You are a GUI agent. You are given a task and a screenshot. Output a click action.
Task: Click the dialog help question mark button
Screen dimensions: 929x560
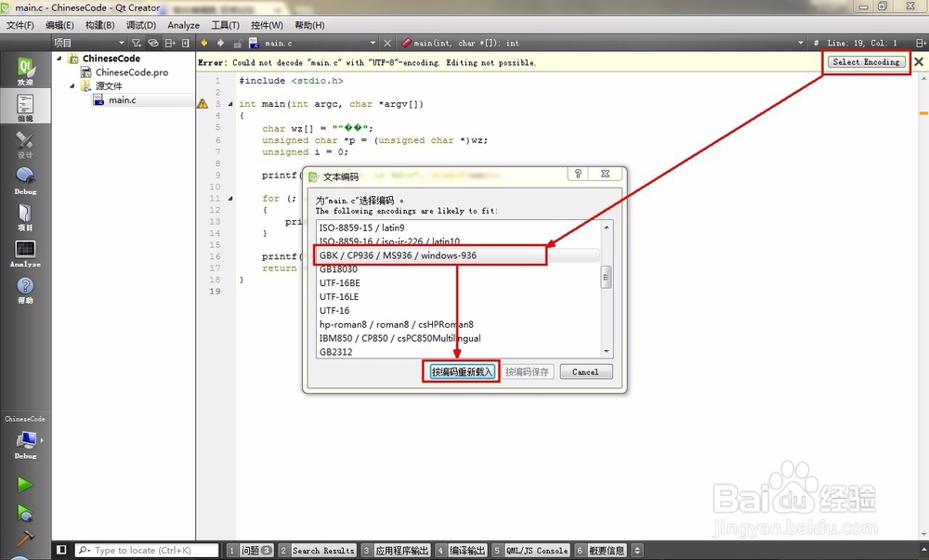(578, 174)
